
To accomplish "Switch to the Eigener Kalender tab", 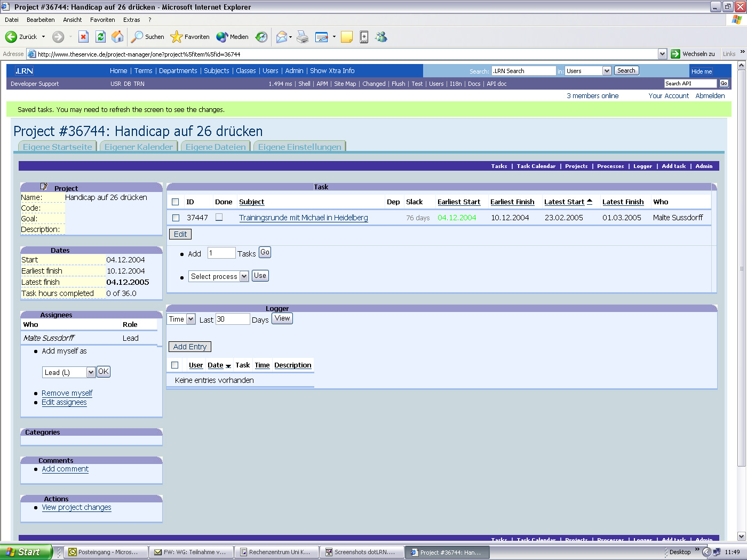I will 138,147.
